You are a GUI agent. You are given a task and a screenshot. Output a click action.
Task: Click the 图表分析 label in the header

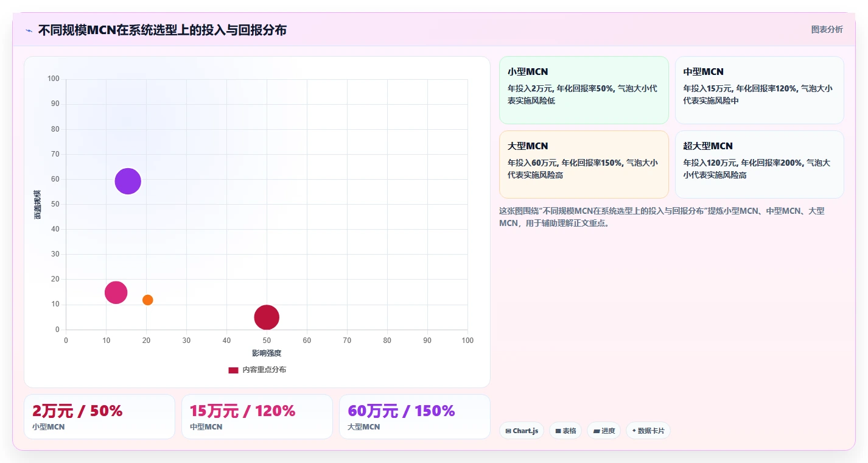(x=827, y=29)
